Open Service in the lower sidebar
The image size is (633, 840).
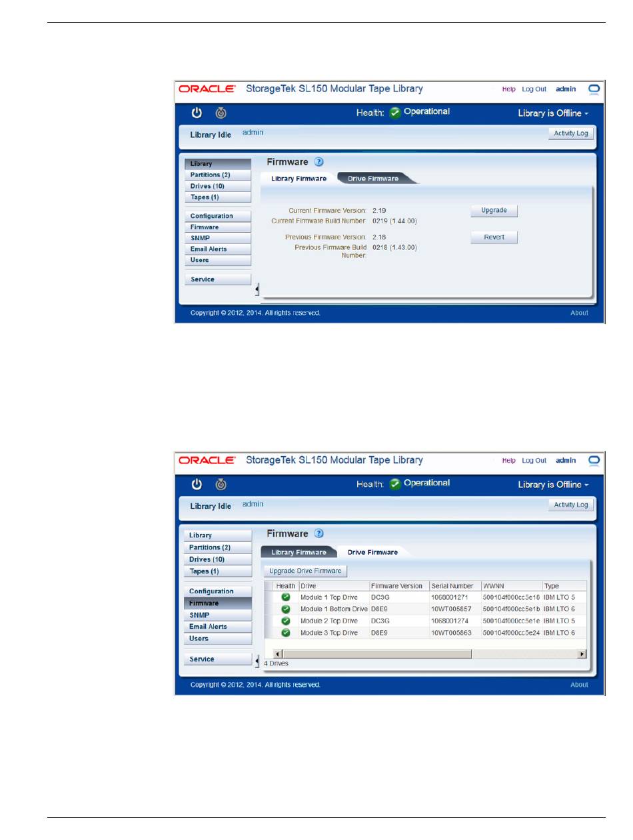[218, 659]
